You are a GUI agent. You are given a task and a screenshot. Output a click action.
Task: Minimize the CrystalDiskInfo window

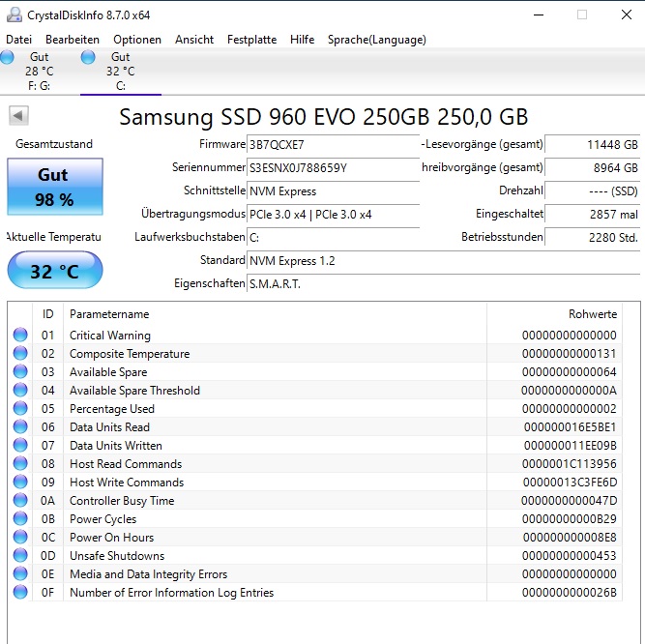click(x=539, y=15)
